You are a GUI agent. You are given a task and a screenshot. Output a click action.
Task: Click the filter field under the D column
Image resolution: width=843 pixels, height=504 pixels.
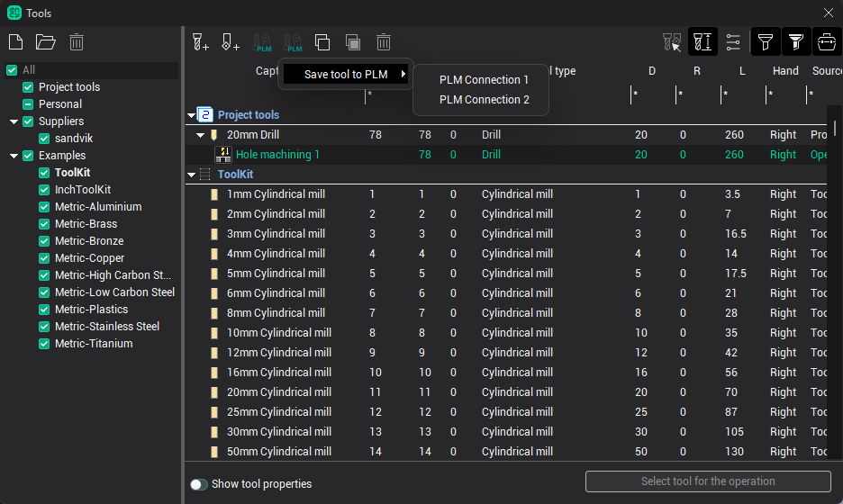pos(652,94)
